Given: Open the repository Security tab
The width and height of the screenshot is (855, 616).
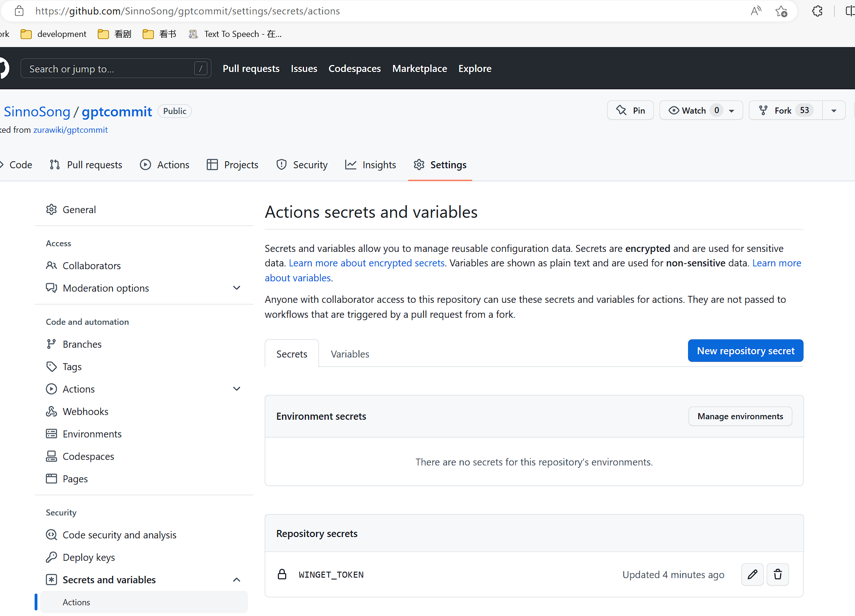Looking at the screenshot, I should (302, 165).
